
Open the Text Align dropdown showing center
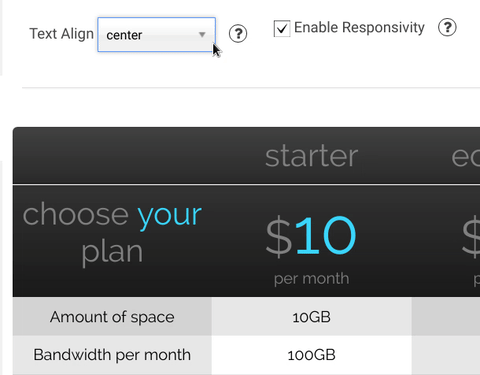pos(156,35)
